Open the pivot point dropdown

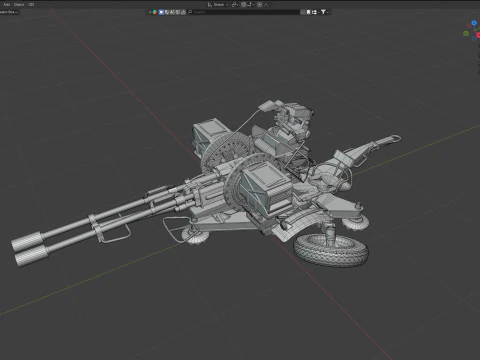point(234,5)
